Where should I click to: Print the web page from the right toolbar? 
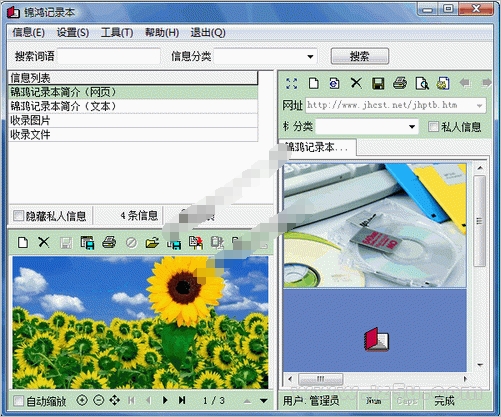click(x=400, y=83)
